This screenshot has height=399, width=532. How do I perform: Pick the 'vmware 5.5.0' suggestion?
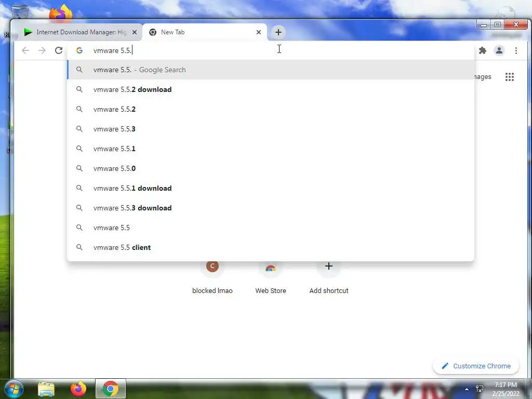271,168
